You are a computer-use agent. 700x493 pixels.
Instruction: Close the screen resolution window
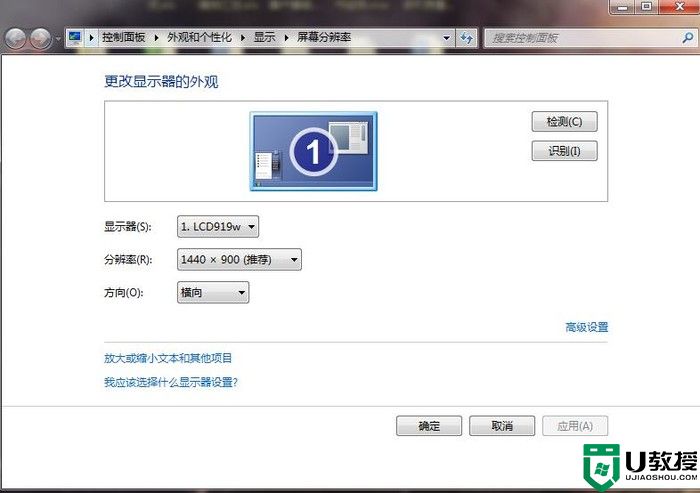pyautogui.click(x=679, y=7)
